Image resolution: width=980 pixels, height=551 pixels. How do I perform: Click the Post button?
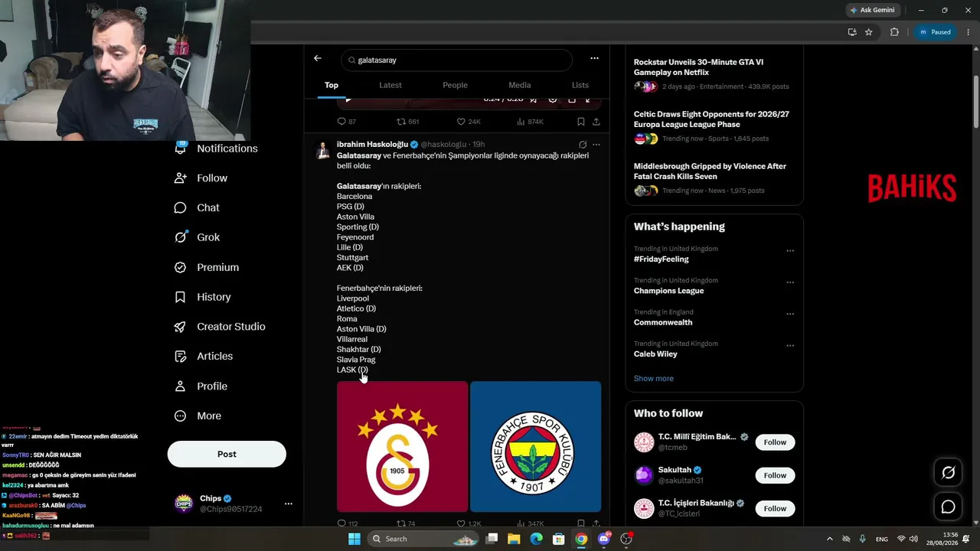click(x=227, y=454)
